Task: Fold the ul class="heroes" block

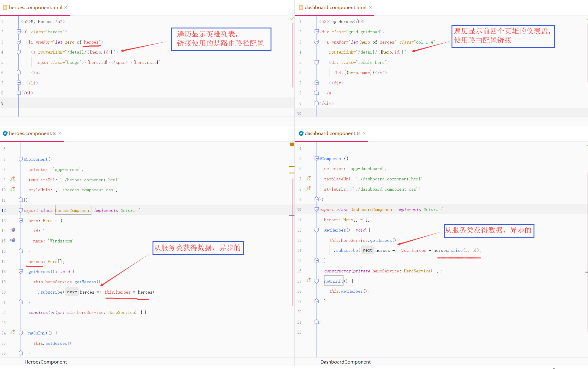Action: (18, 31)
